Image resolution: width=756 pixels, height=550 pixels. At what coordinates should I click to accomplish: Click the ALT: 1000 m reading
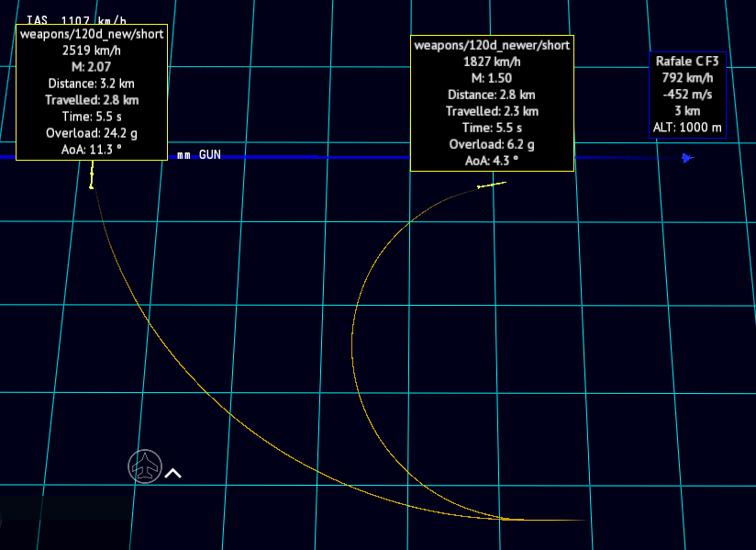click(687, 128)
